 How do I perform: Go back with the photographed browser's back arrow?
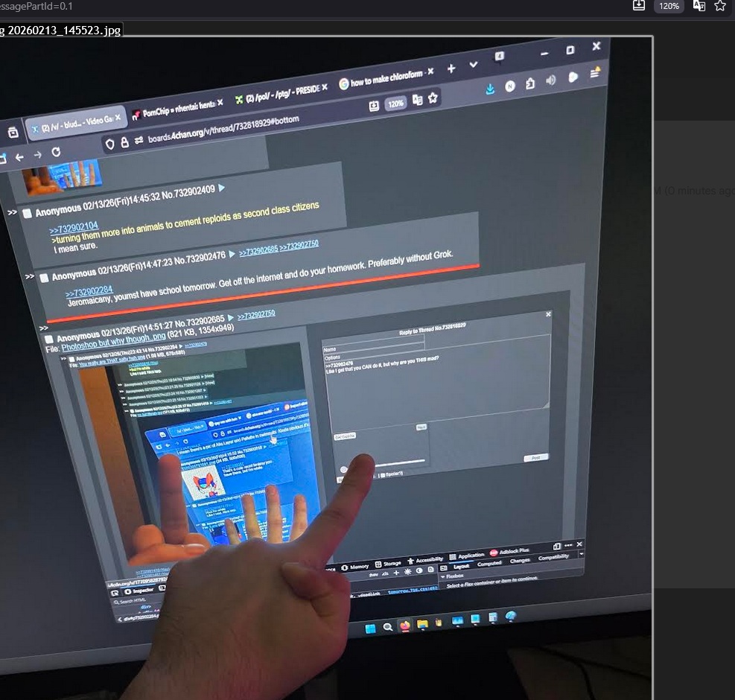click(x=19, y=158)
